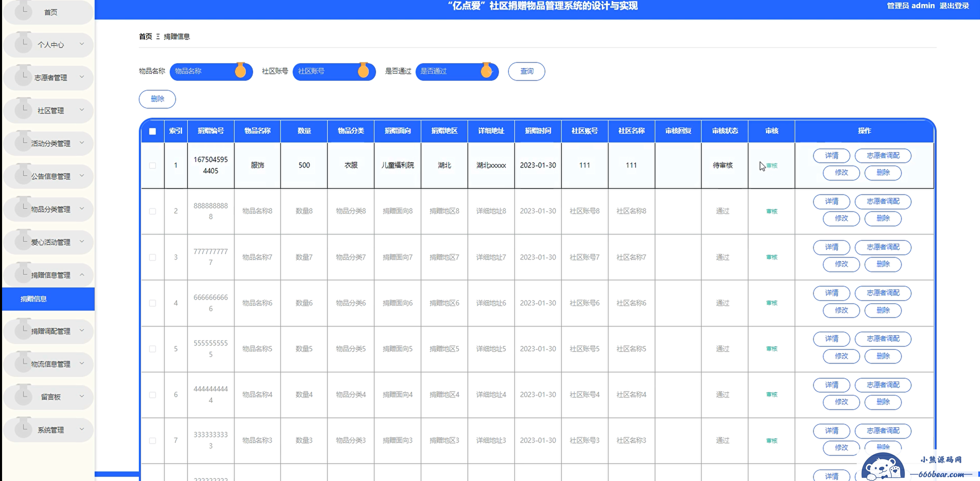Click the 查询 search button
This screenshot has width=980, height=481.
pyautogui.click(x=527, y=71)
